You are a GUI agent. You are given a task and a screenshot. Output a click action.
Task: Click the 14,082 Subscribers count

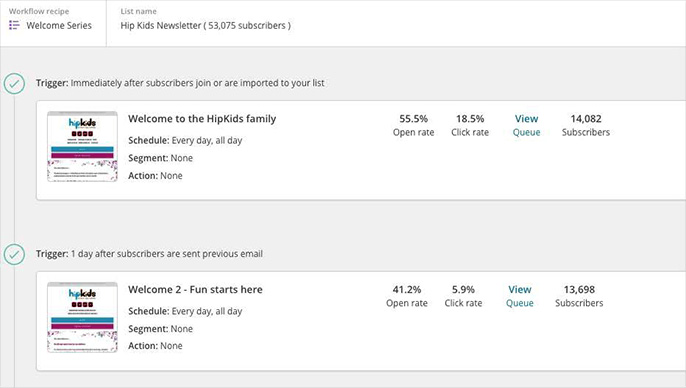point(586,125)
